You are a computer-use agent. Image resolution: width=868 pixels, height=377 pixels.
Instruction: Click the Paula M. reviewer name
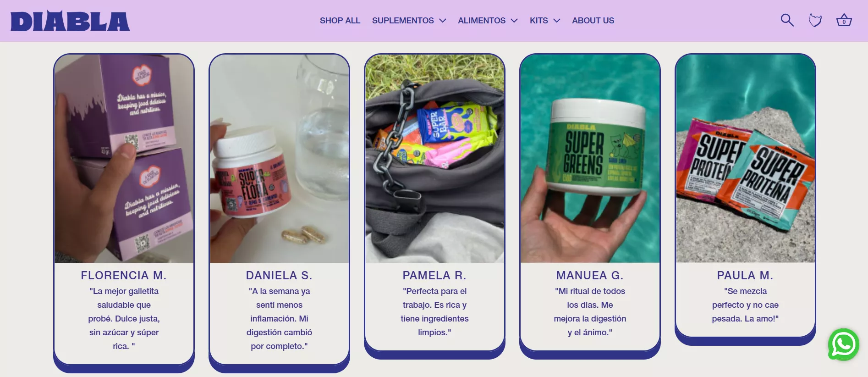click(x=745, y=275)
